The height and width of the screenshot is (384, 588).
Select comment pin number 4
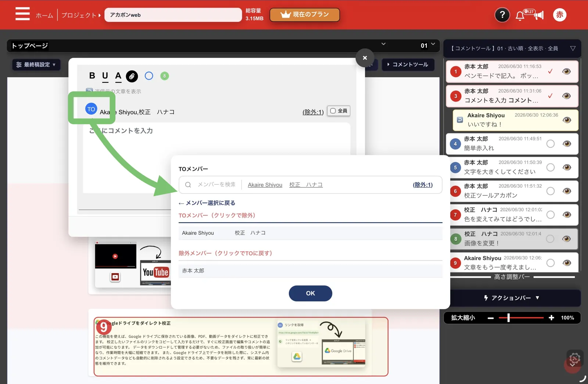coord(455,144)
